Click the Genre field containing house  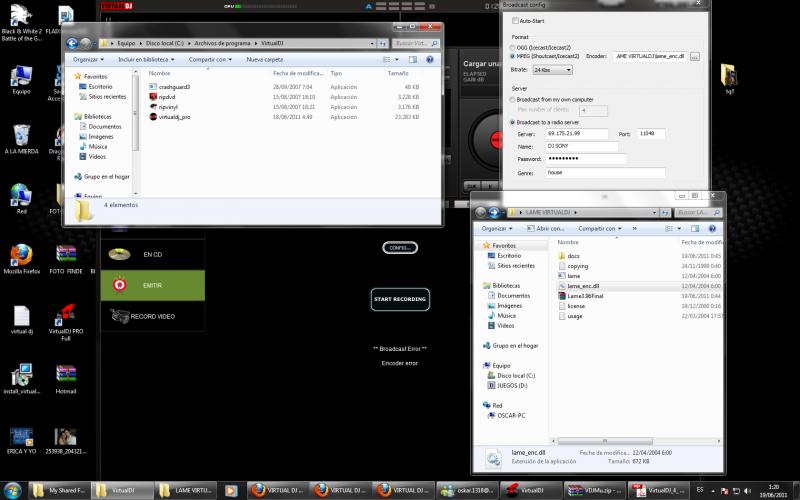(605, 173)
